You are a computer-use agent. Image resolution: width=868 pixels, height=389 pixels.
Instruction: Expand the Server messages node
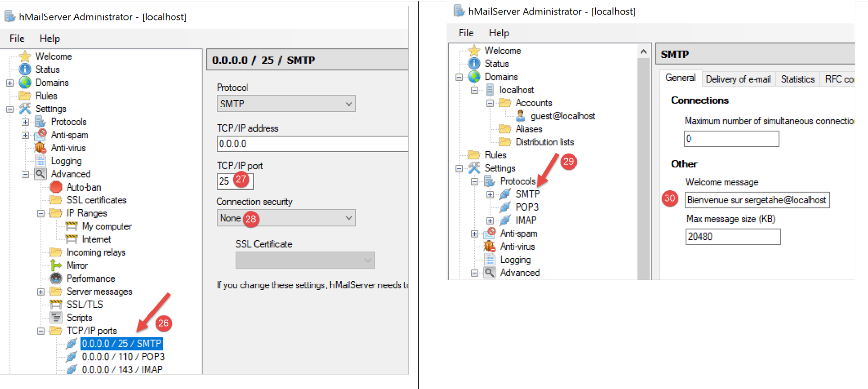[x=41, y=292]
